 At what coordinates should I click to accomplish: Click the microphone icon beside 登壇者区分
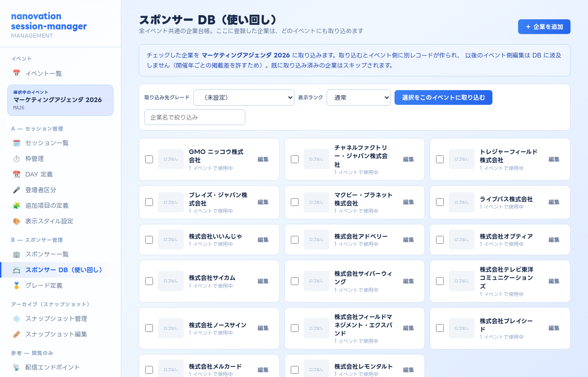pyautogui.click(x=17, y=190)
